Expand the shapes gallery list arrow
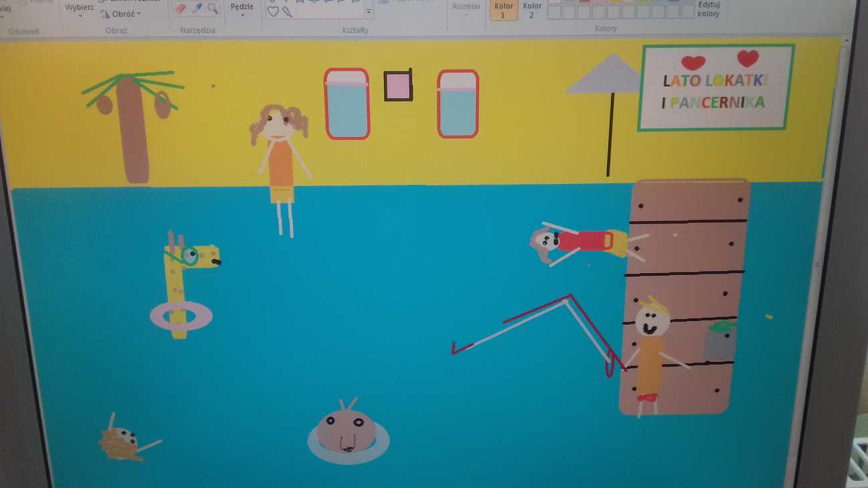The image size is (868, 488). coord(369,11)
